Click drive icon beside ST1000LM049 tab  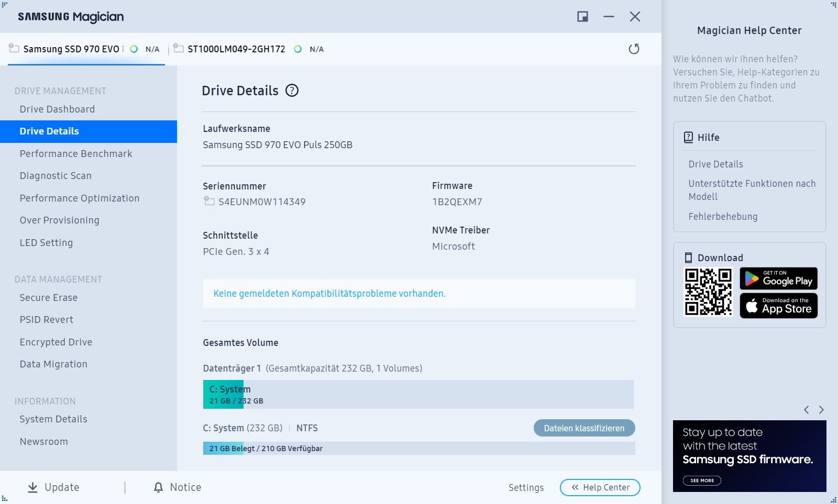pos(179,48)
